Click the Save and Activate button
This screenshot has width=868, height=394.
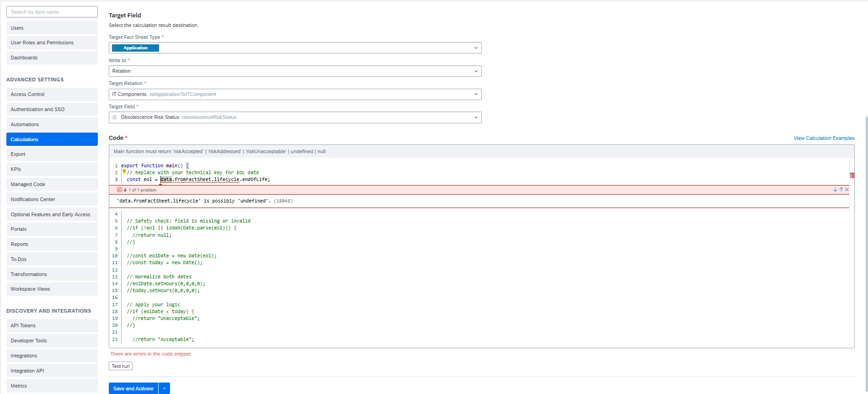coord(133,389)
